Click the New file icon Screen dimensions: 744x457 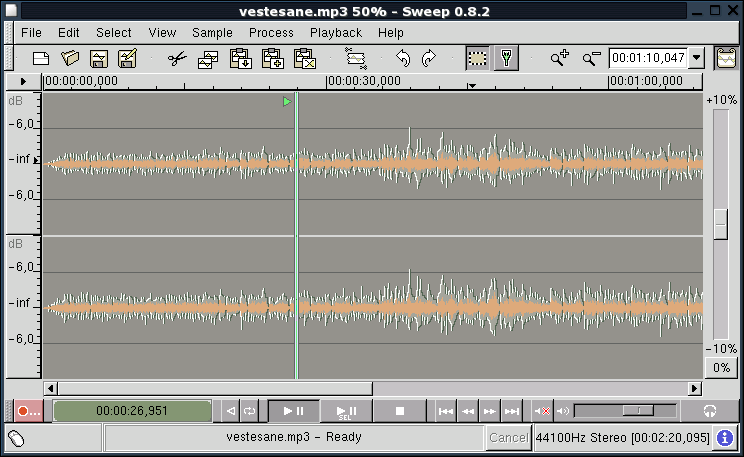pos(41,59)
